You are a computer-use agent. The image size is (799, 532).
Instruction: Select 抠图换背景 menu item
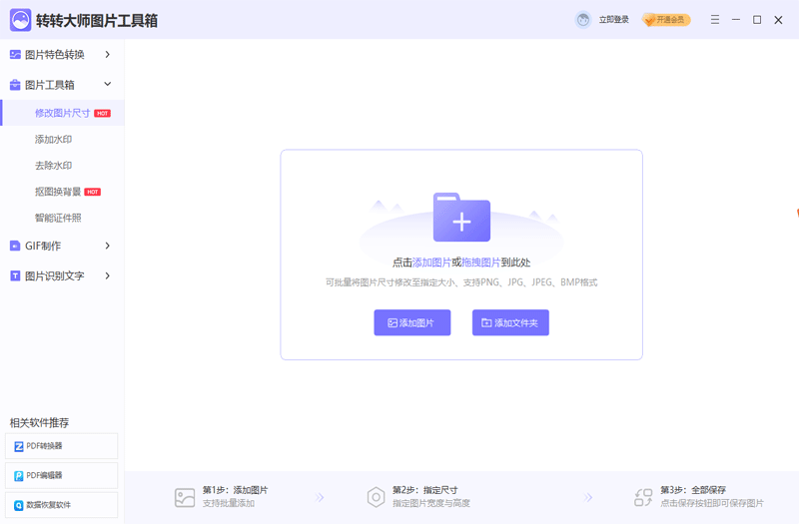coord(58,192)
